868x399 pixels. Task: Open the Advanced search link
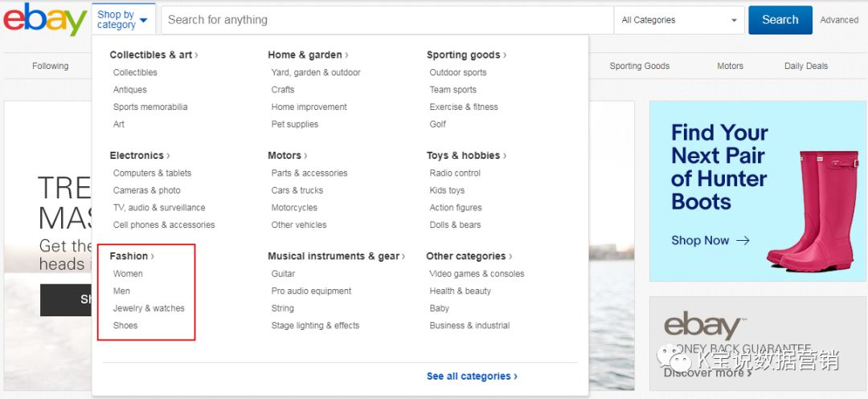[839, 20]
